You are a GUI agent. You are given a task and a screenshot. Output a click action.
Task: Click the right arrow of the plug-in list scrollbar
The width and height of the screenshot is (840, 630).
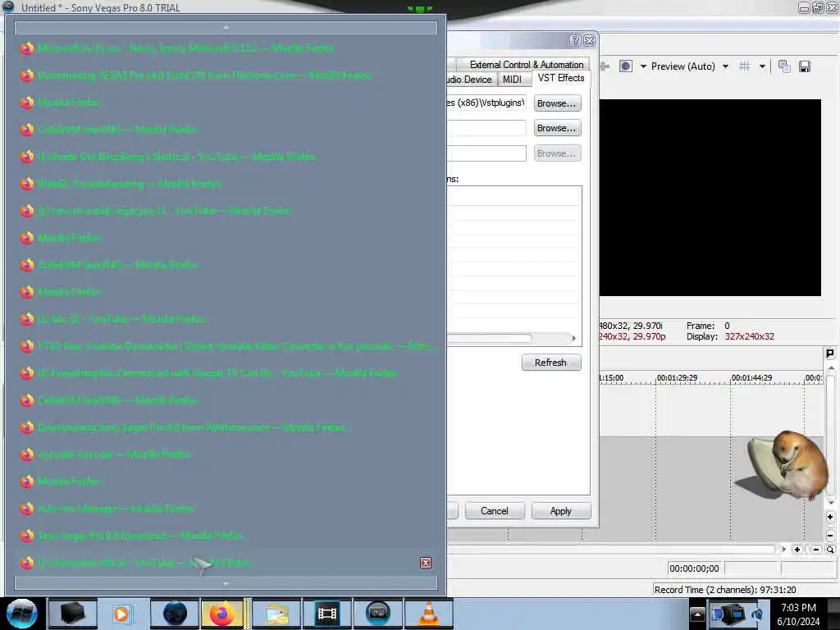point(573,338)
